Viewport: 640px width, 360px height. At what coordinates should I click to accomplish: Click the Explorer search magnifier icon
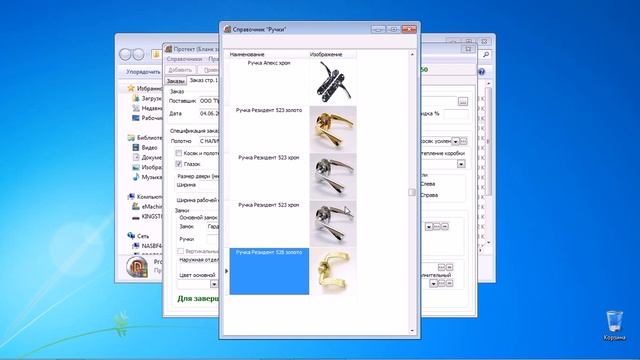click(x=486, y=54)
